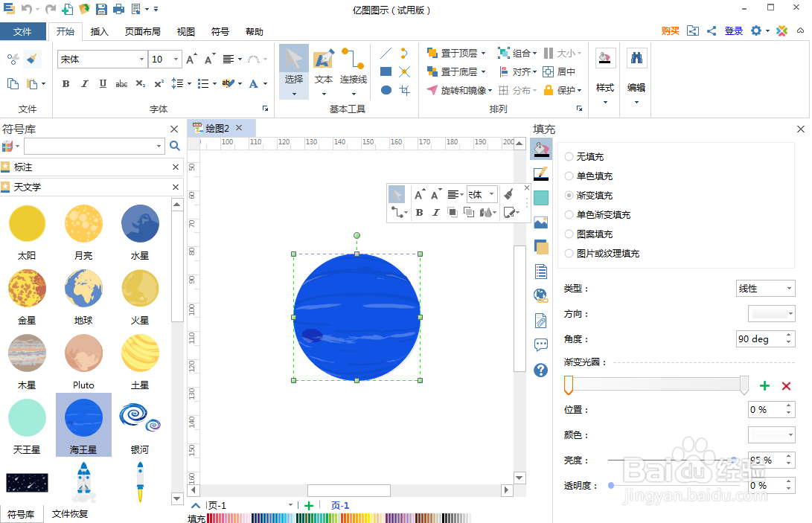Open the File (文件) menu tab

[x=22, y=31]
